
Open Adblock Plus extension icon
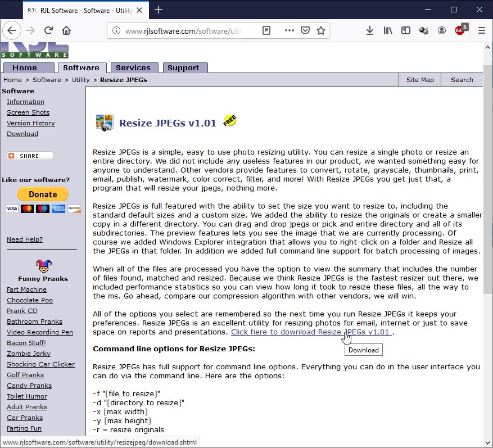click(460, 30)
